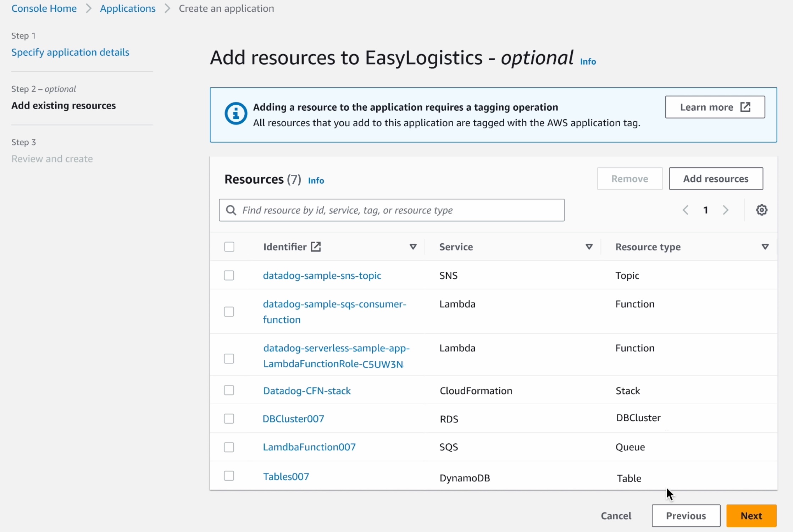Check the datadog-sample-sns-topic row checkbox
The width and height of the screenshot is (793, 532).
[229, 275]
